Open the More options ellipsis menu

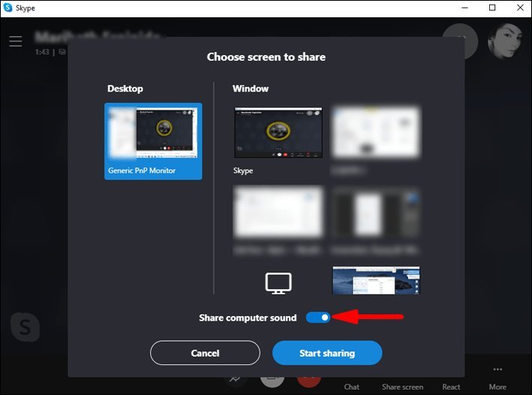click(497, 369)
